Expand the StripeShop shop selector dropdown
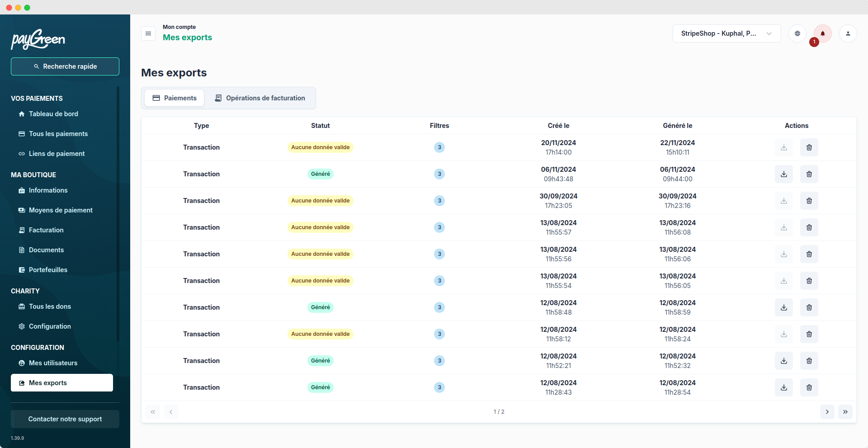Screen dimensions: 868x448 pyautogui.click(x=726, y=33)
